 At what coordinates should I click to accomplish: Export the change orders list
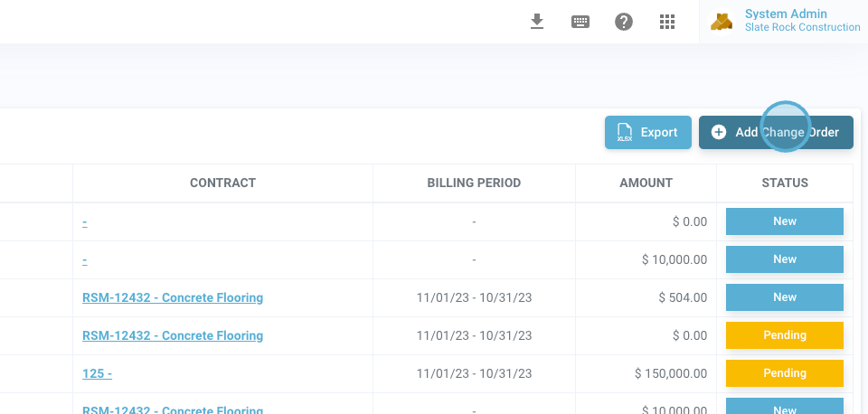[x=648, y=132]
